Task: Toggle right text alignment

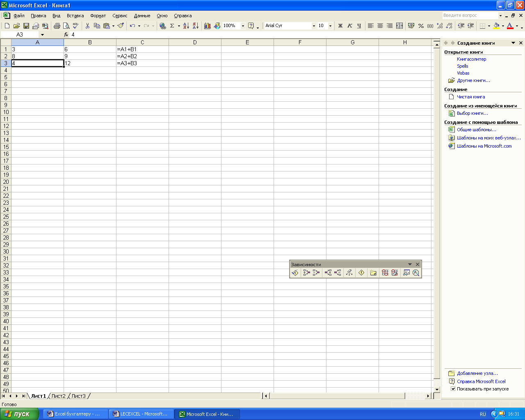Action: (389, 26)
